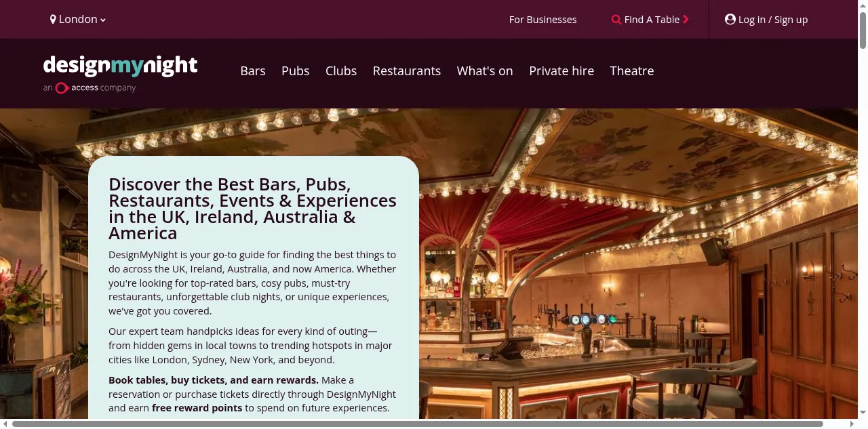
Task: Select Restaurants in the navigation bar
Action: tap(407, 71)
